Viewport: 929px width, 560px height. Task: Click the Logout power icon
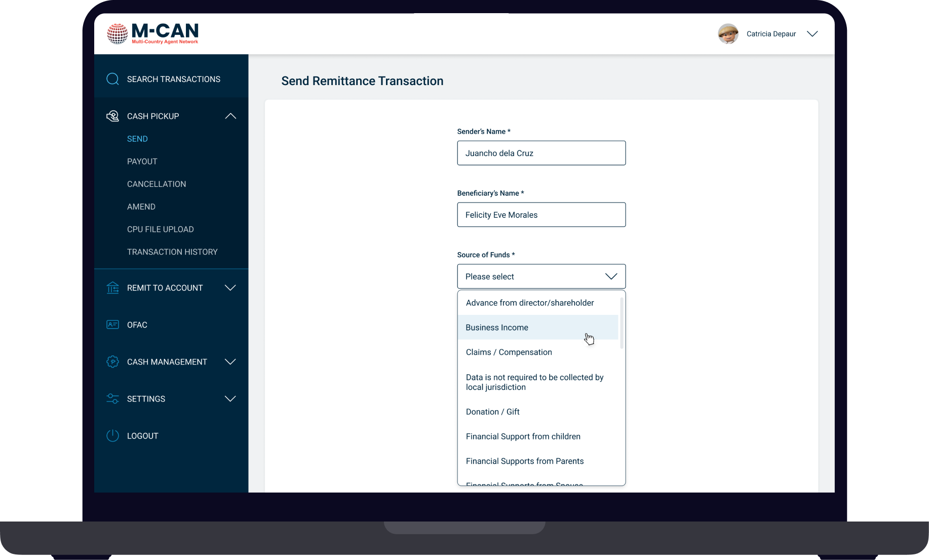(x=112, y=435)
